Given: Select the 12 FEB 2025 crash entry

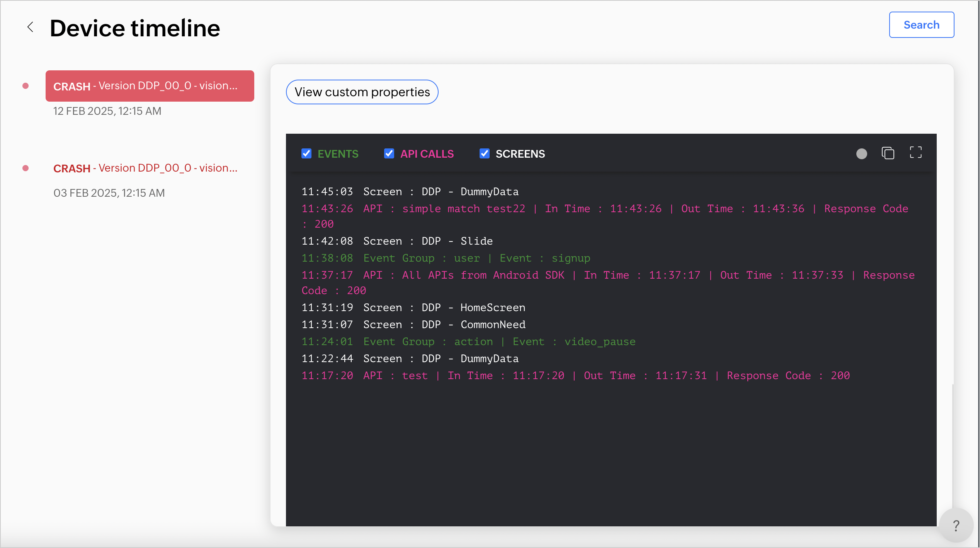Looking at the screenshot, I should click(150, 86).
